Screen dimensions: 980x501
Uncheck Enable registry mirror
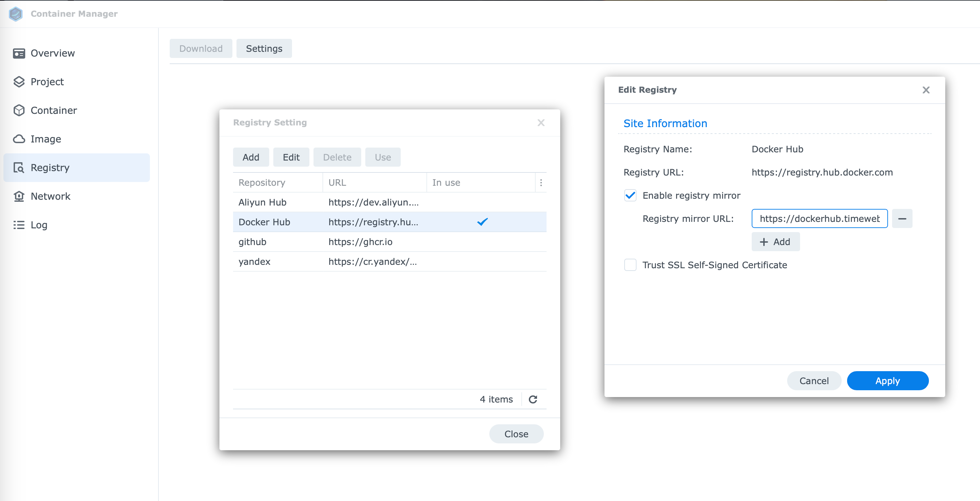pyautogui.click(x=630, y=195)
